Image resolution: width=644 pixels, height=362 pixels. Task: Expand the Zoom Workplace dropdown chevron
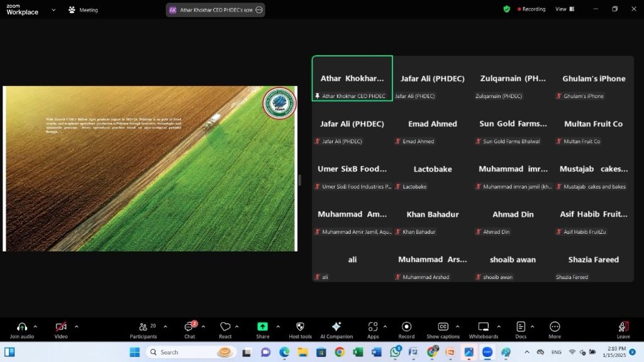[x=53, y=10]
